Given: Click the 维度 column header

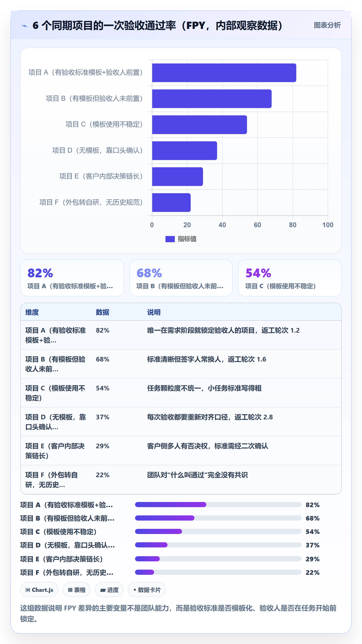Looking at the screenshot, I should 32,312.
